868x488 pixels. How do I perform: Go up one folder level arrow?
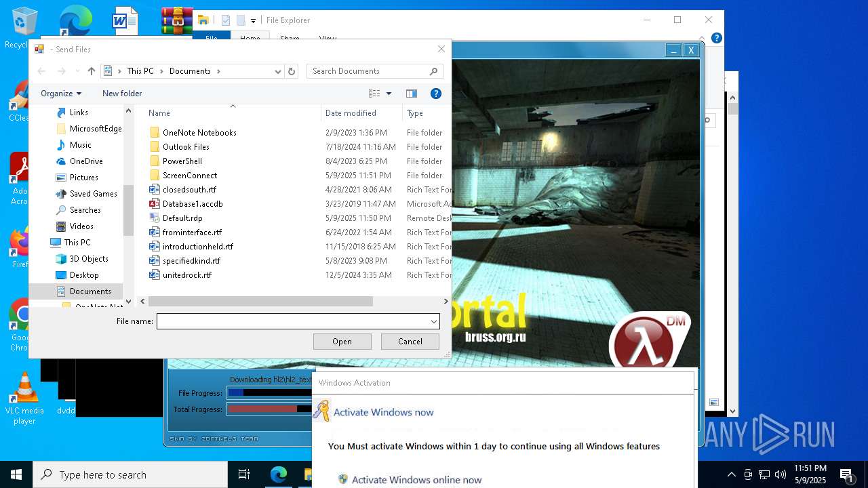click(x=92, y=71)
